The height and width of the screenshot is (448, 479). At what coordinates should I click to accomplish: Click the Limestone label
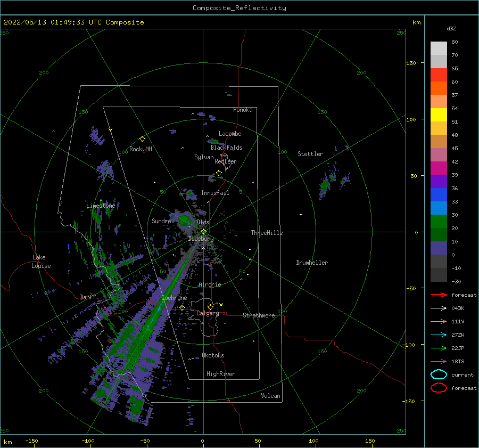[x=101, y=206]
